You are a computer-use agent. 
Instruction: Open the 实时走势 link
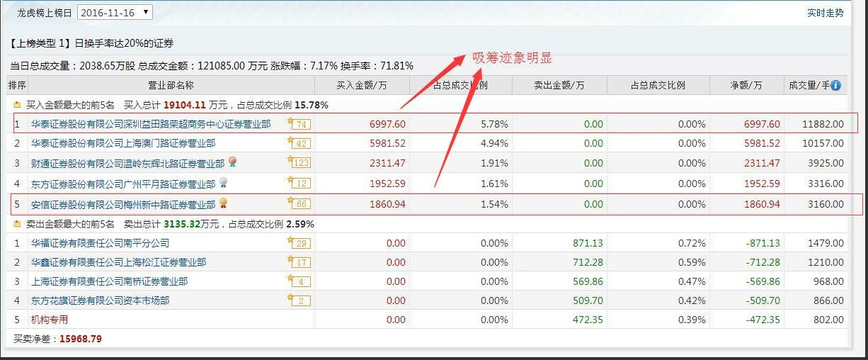tap(826, 13)
